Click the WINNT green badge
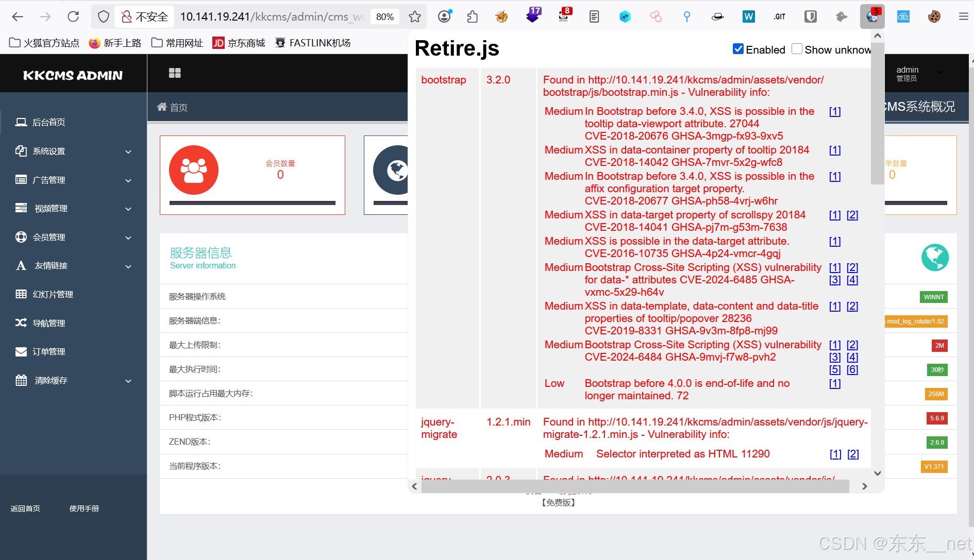 [934, 297]
